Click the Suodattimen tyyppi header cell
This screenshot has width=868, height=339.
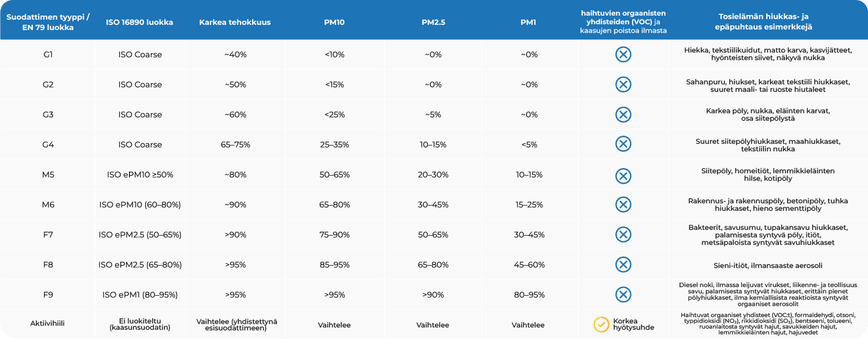click(48, 23)
